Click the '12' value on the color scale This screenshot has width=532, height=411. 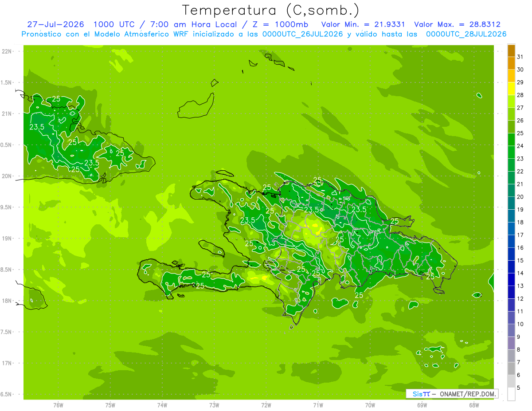tap(520, 298)
